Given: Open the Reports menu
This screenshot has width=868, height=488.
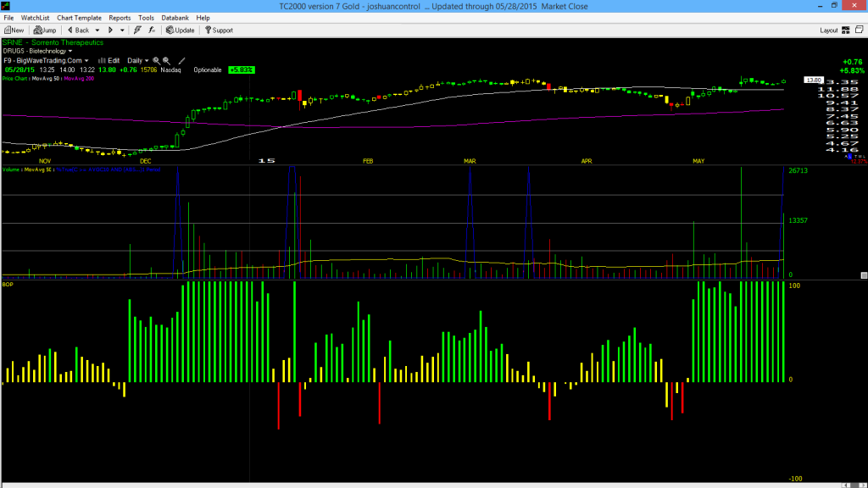Looking at the screenshot, I should tap(120, 18).
